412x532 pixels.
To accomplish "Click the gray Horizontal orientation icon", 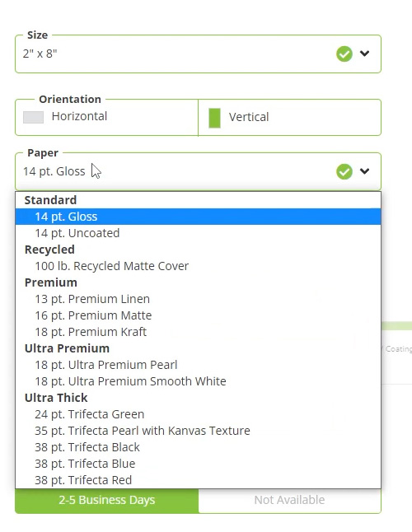I will 33,118.
